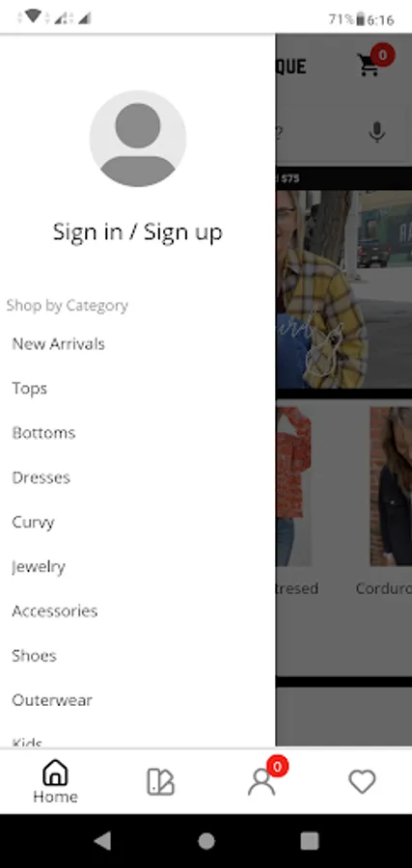The image size is (412, 868).
Task: Open the shopping cart icon
Action: pyautogui.click(x=369, y=66)
